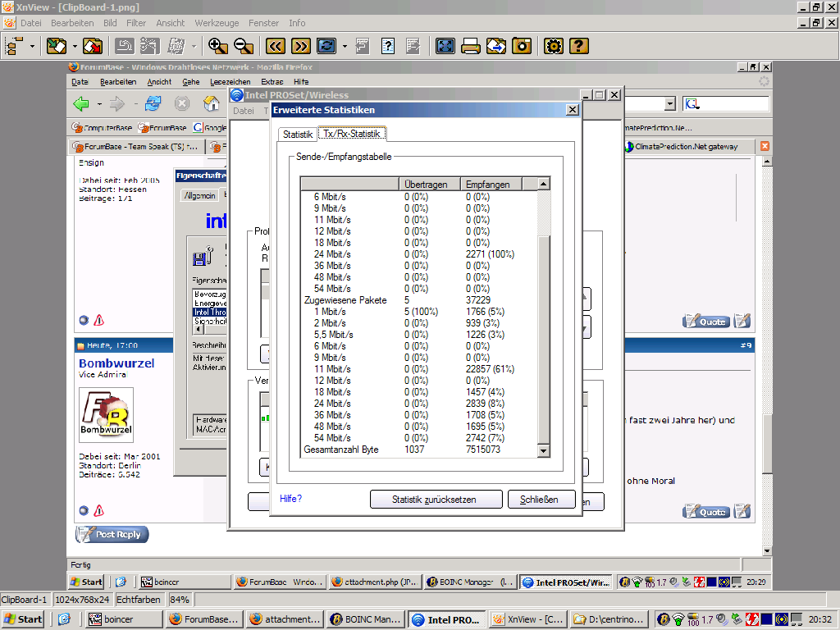Click the Zoom Out magnifier icon
Viewport: 840px width, 630px height.
[x=243, y=46]
